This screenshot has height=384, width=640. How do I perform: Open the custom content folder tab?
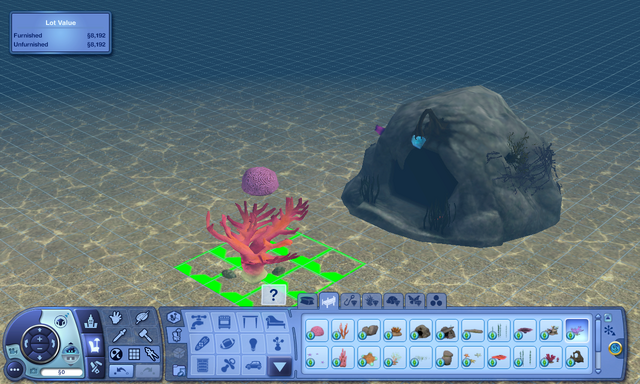point(178,370)
